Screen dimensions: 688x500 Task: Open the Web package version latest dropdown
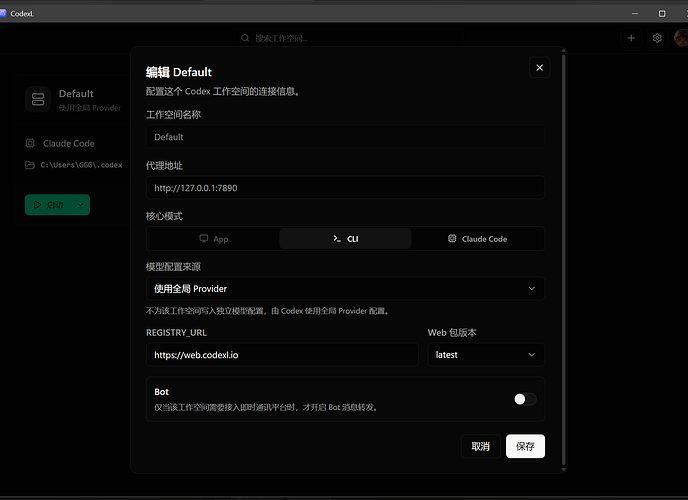pyautogui.click(x=486, y=355)
